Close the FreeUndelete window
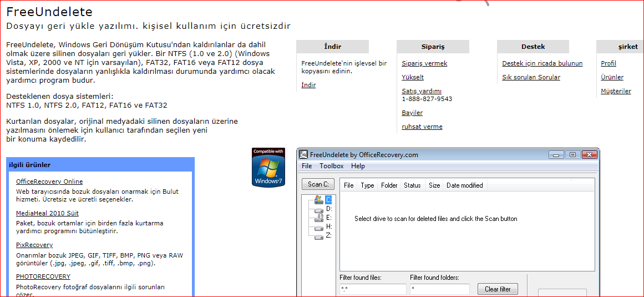644x297 pixels. pyautogui.click(x=589, y=155)
